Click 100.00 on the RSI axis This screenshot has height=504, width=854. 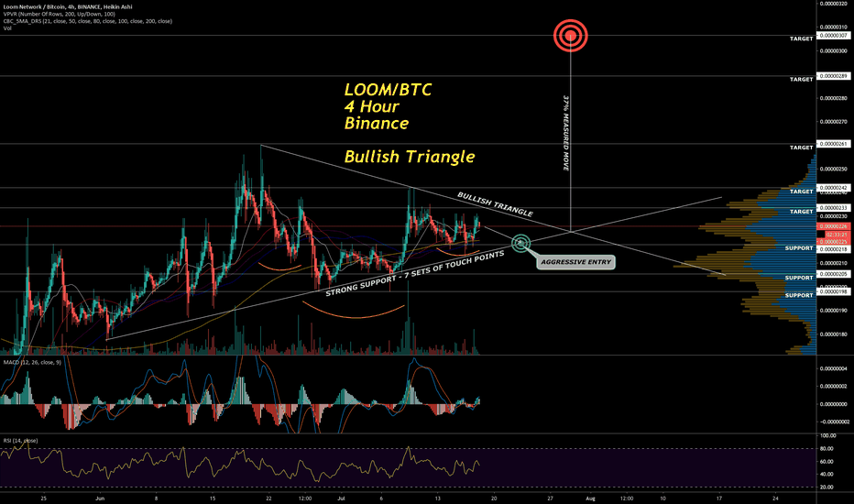827,436
